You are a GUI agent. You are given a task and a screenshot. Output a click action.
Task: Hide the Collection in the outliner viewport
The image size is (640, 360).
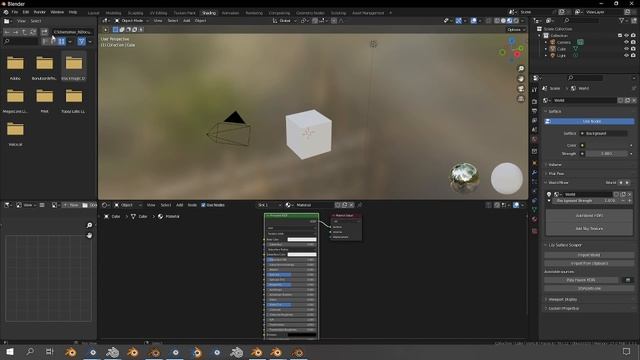coord(627,36)
